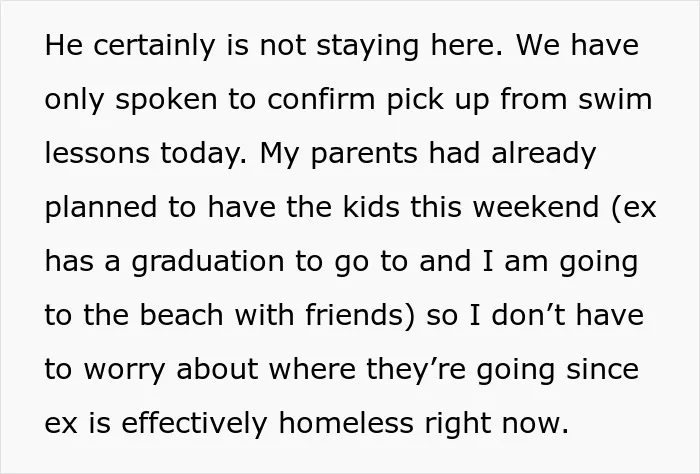This screenshot has height=474, width=700.
Task: Click the word "confirm"
Action: 321,99
